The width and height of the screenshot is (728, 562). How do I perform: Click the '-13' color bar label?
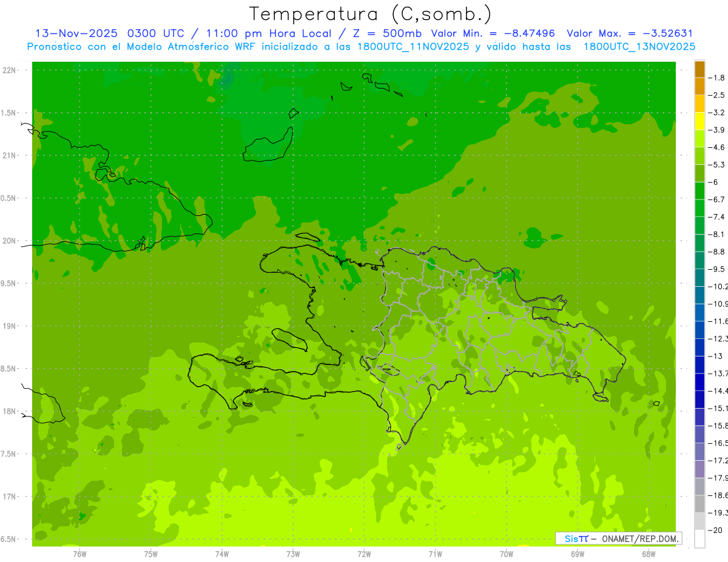(716, 356)
